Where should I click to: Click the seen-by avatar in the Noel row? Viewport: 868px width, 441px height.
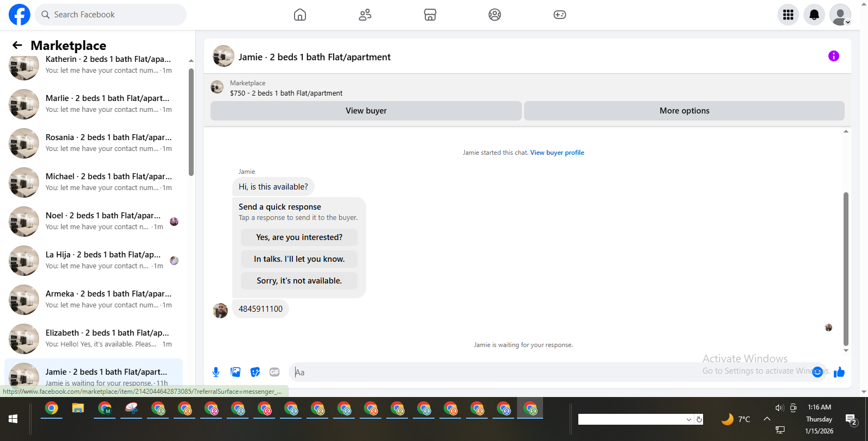click(174, 222)
